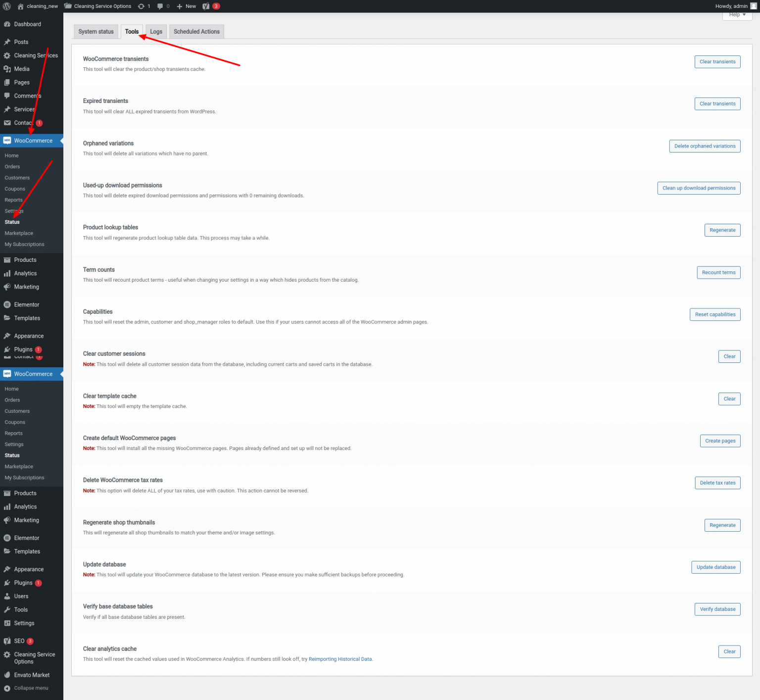
Task: Open the Products sidebar icon
Action: [7, 259]
